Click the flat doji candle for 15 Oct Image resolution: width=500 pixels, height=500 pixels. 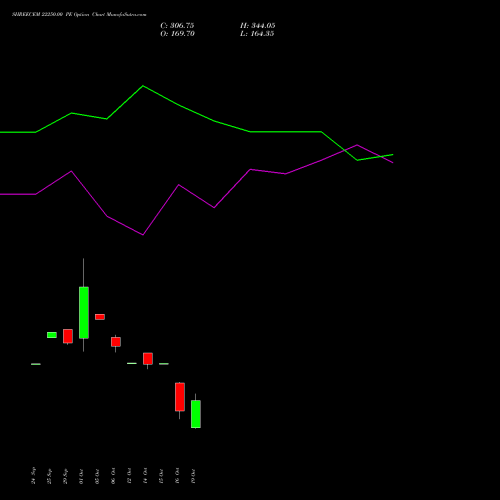point(164,364)
